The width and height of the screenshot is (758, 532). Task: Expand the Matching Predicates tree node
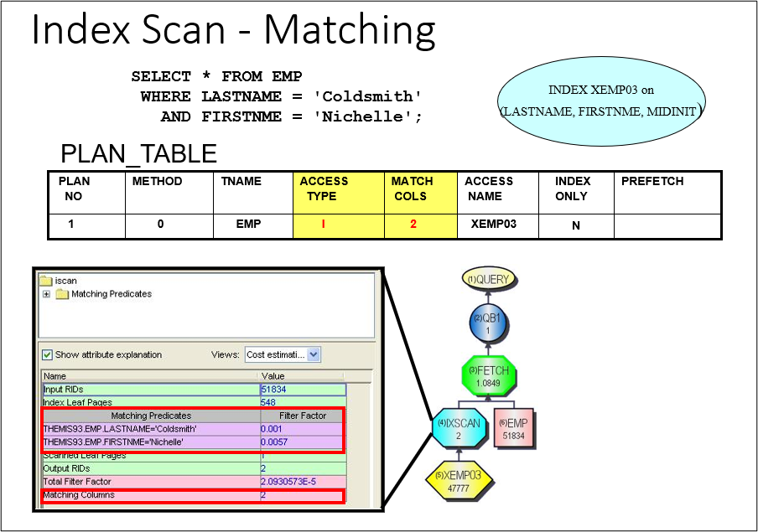point(46,294)
